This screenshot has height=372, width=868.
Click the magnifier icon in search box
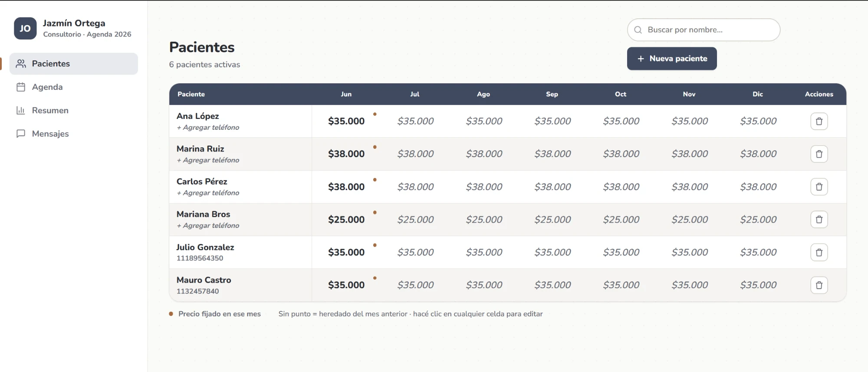(x=638, y=30)
